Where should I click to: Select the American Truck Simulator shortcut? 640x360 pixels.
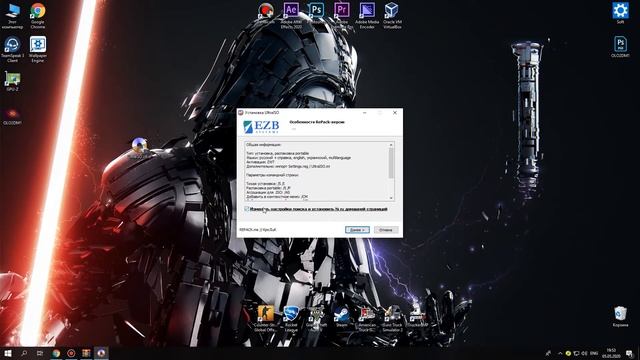pyautogui.click(x=367, y=318)
